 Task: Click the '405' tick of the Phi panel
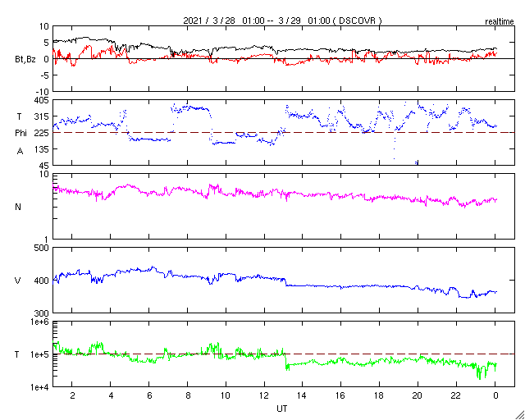[x=43, y=100]
